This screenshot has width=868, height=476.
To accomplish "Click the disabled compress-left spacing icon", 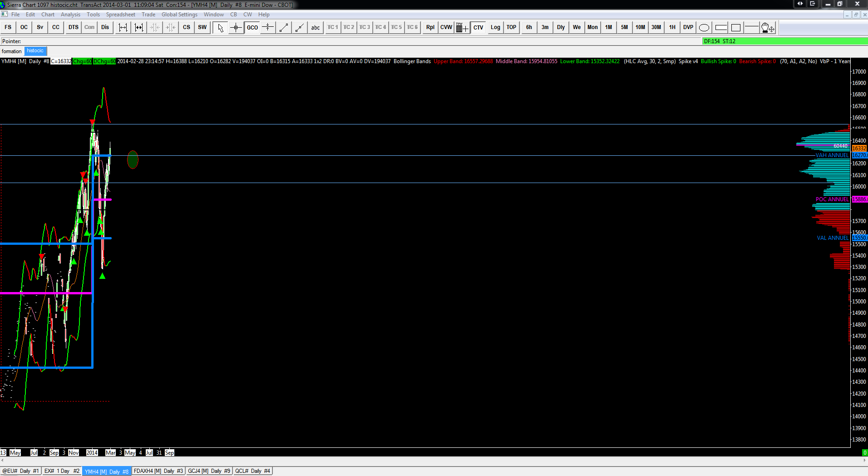I will point(155,27).
